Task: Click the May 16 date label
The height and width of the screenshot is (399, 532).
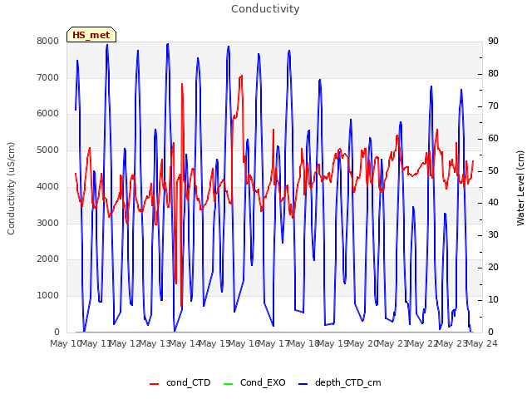Action: tap(244, 343)
